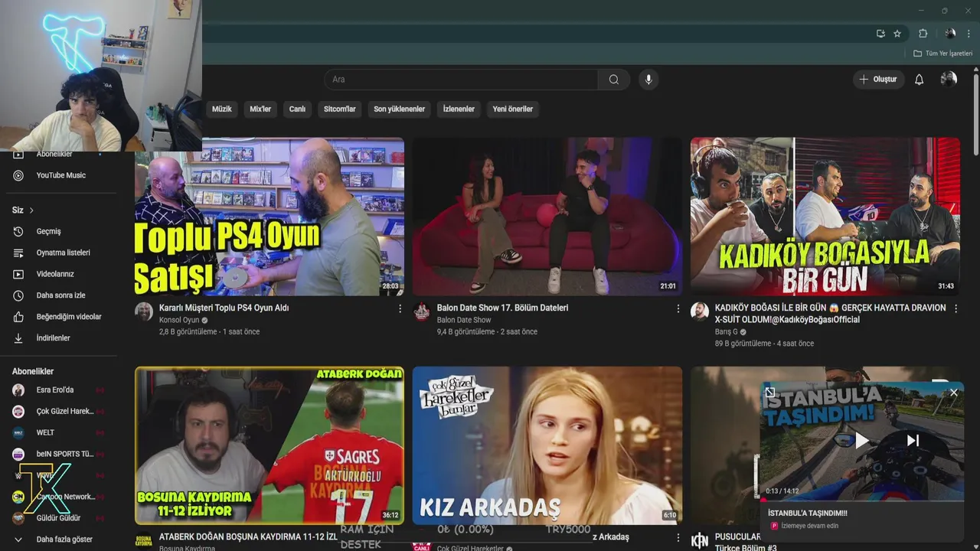Click the Oluştur create button

(878, 80)
